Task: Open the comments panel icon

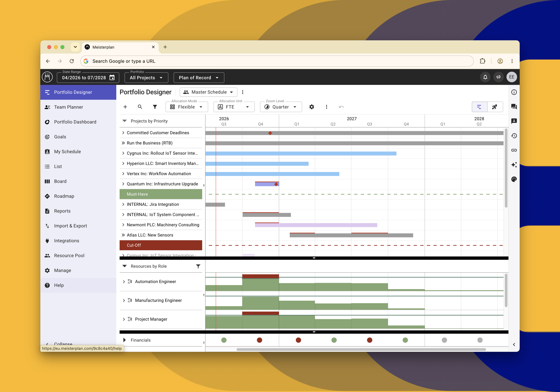Action: [x=514, y=106]
